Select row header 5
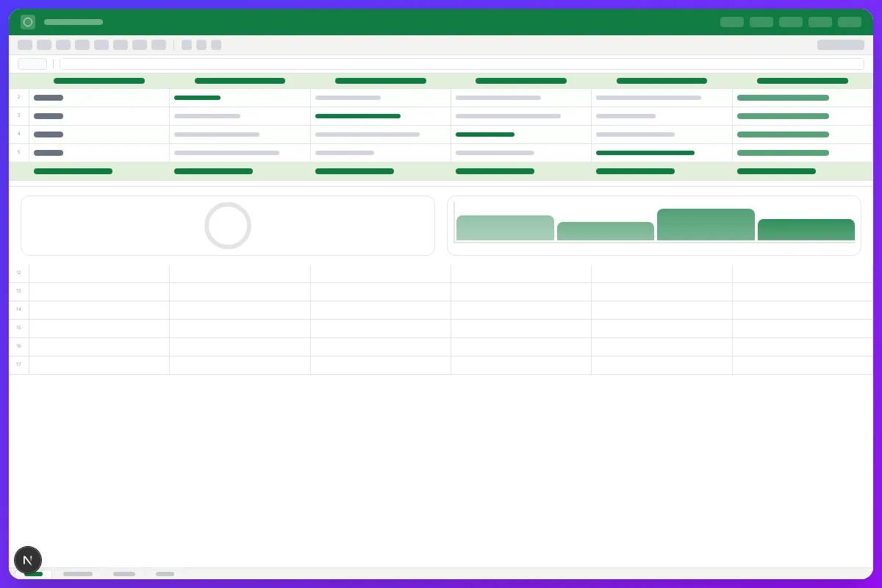882x588 pixels. point(19,153)
